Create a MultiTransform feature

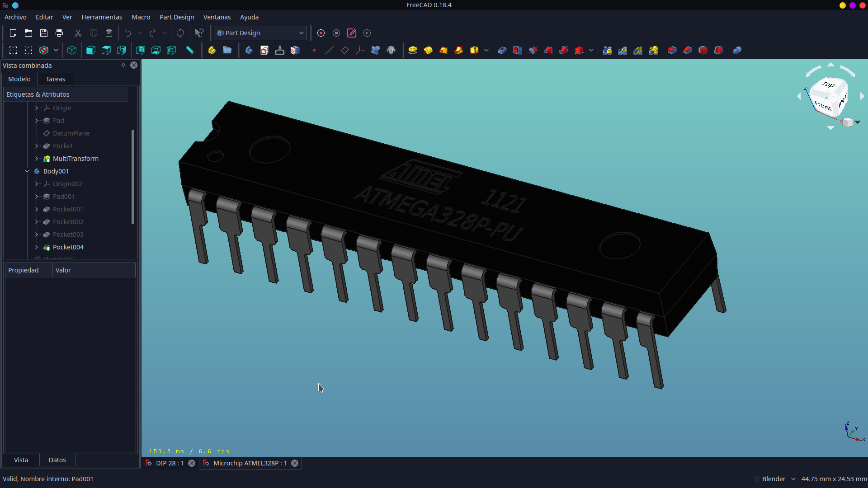(x=653, y=50)
